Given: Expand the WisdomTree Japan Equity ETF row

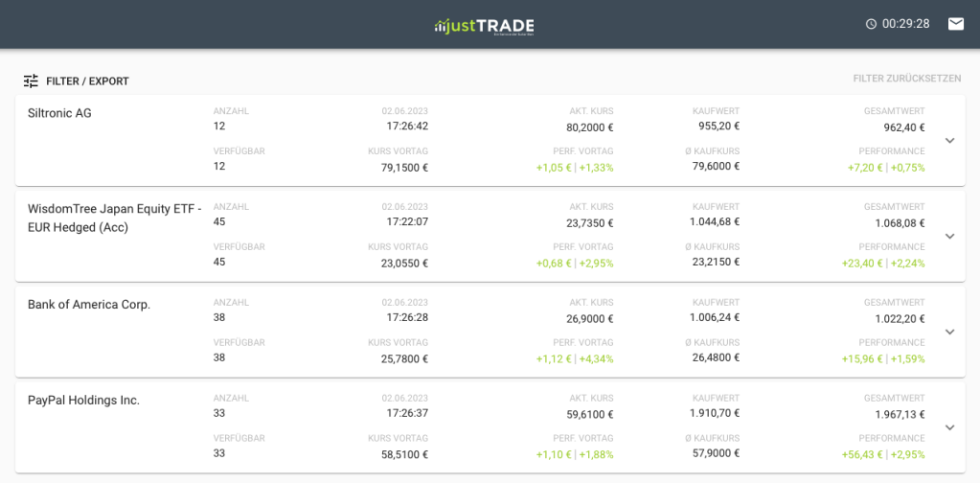Looking at the screenshot, I should (x=949, y=236).
